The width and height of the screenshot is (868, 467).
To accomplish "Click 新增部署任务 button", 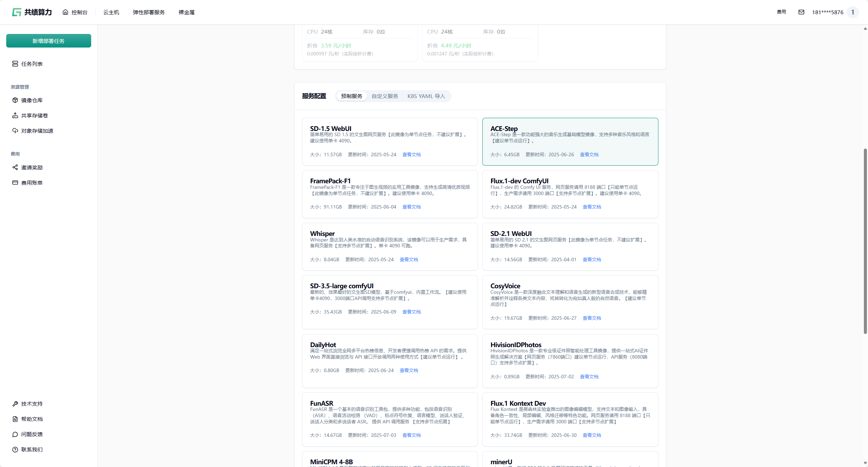I will 49,41.
